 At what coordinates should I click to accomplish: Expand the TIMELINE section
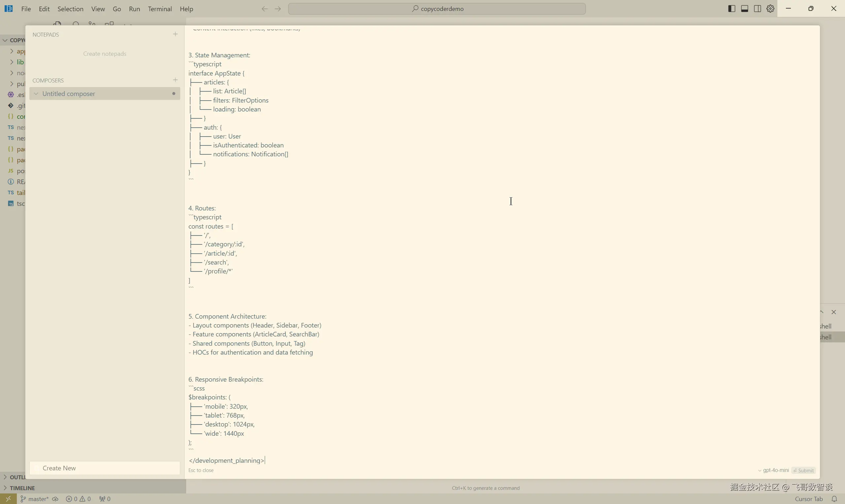22,488
